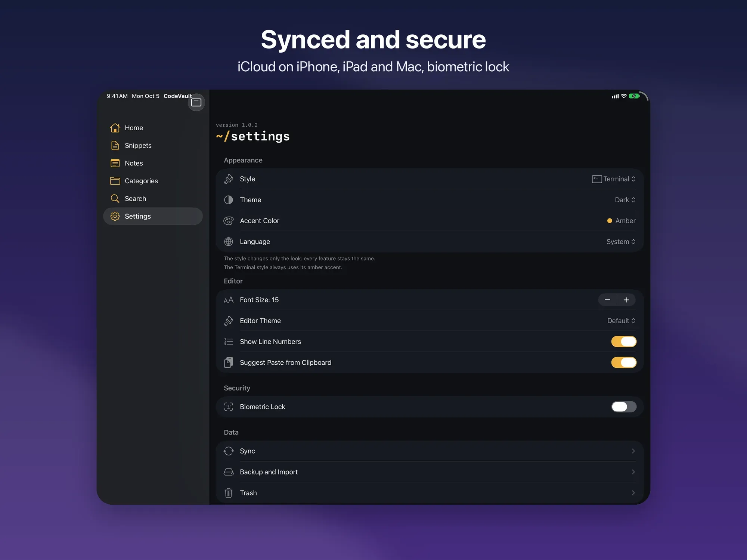This screenshot has height=560, width=747.
Task: Open Backup and Import via its chevron
Action: pos(633,472)
